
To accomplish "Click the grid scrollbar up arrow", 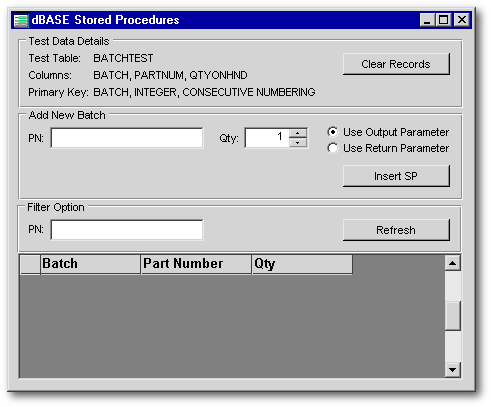I will coord(453,263).
